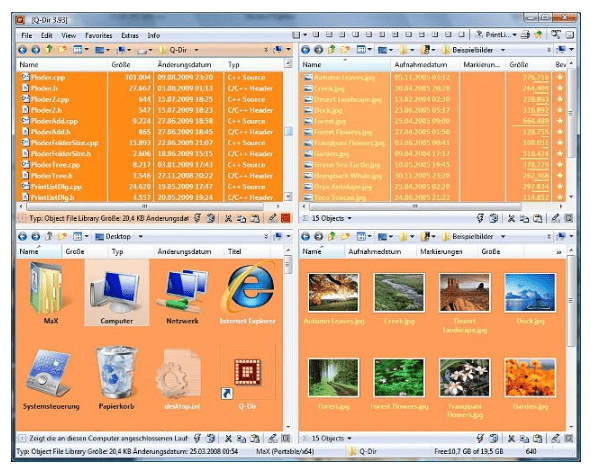Open the File menu

pyautogui.click(x=26, y=35)
